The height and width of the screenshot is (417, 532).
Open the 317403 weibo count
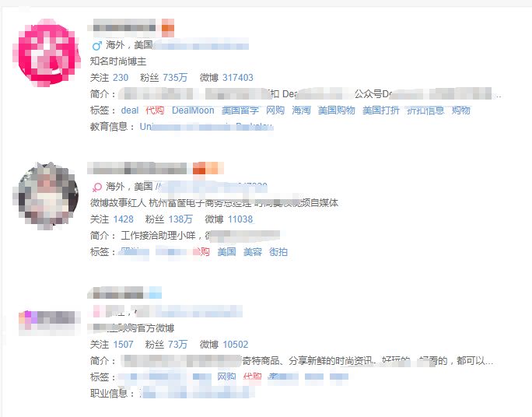click(238, 78)
